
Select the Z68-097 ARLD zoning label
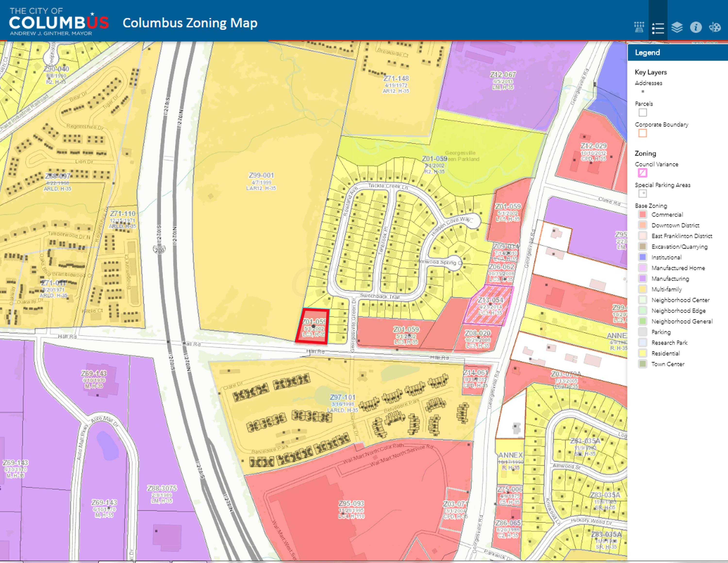point(58,182)
